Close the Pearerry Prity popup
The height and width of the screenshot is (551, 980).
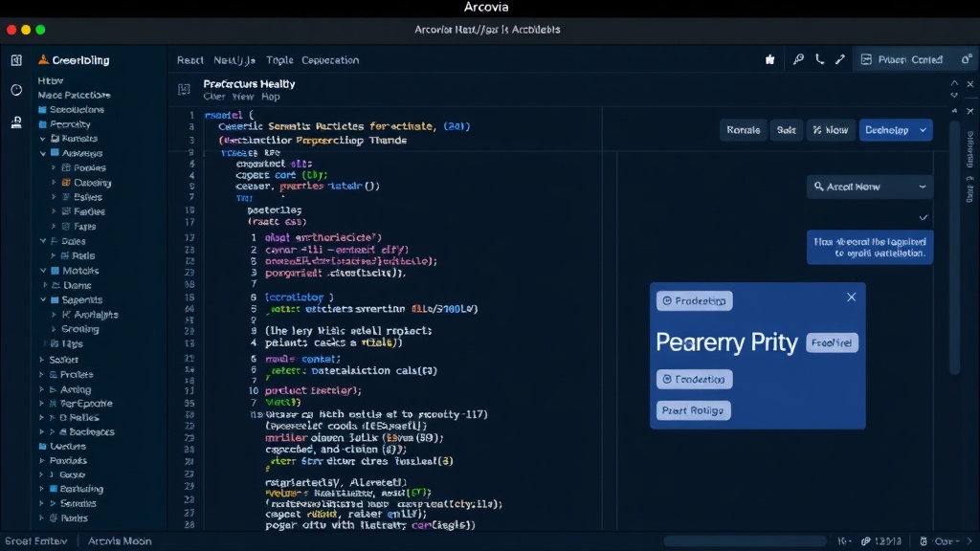[851, 298]
